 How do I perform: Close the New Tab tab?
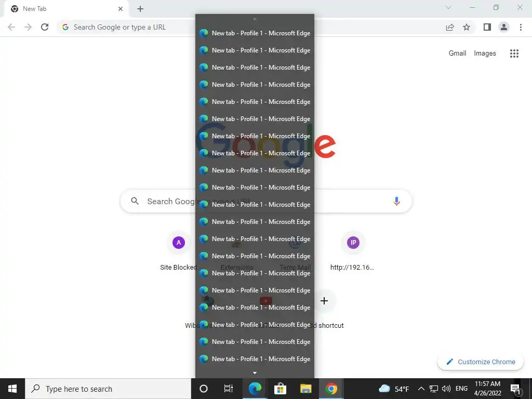121,9
